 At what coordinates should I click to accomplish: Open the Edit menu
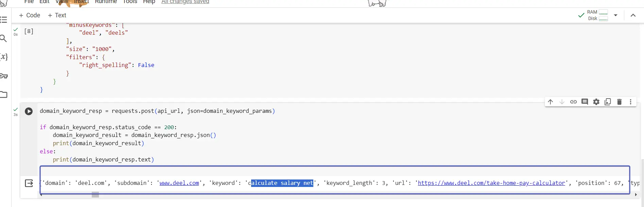pyautogui.click(x=45, y=2)
